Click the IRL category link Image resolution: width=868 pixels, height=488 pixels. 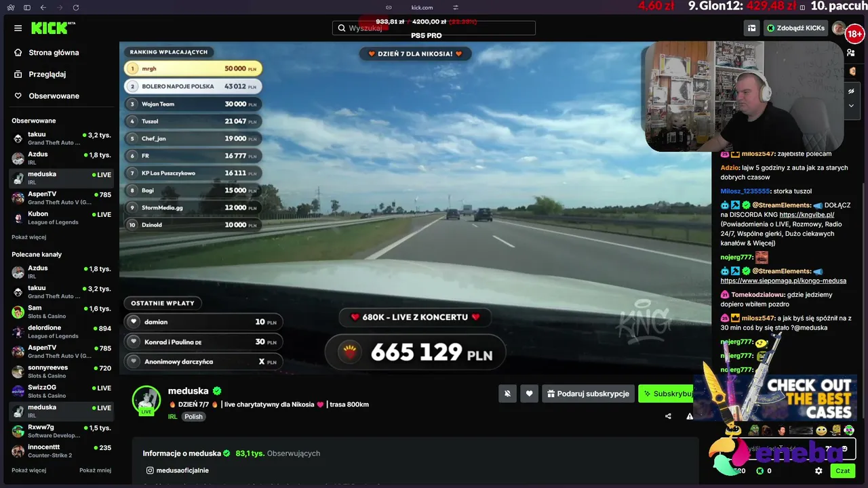coord(173,417)
